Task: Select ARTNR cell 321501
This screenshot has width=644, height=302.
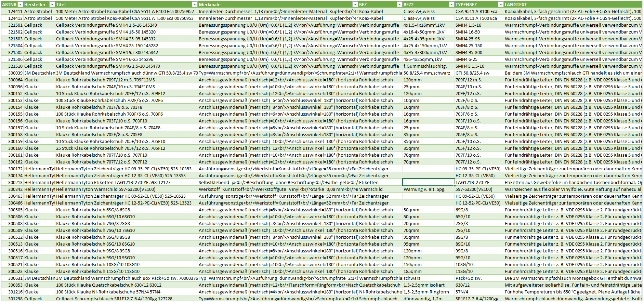Action: [12, 25]
